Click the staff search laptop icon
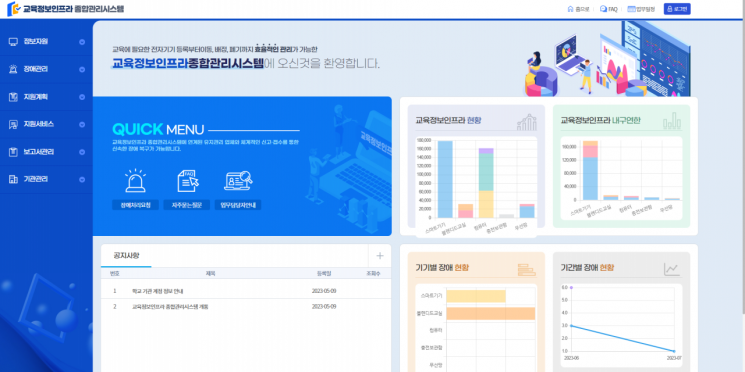745x372 pixels. point(238,181)
